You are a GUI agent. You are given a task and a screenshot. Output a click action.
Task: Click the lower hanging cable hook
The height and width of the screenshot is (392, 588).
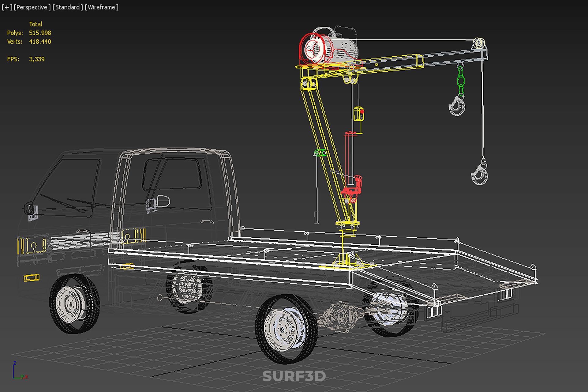click(x=480, y=175)
